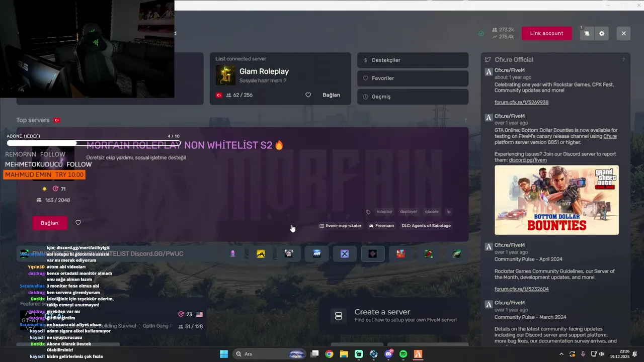Screen dimensions: 644x362
Task: Favorite Morfain Roleplay with heart icon
Action: pyautogui.click(x=78, y=223)
